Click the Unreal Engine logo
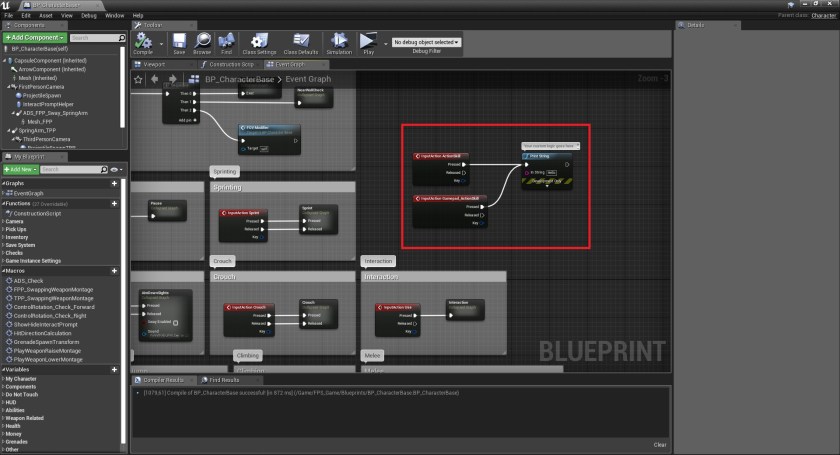This screenshot has height=455, width=840. [6, 5]
